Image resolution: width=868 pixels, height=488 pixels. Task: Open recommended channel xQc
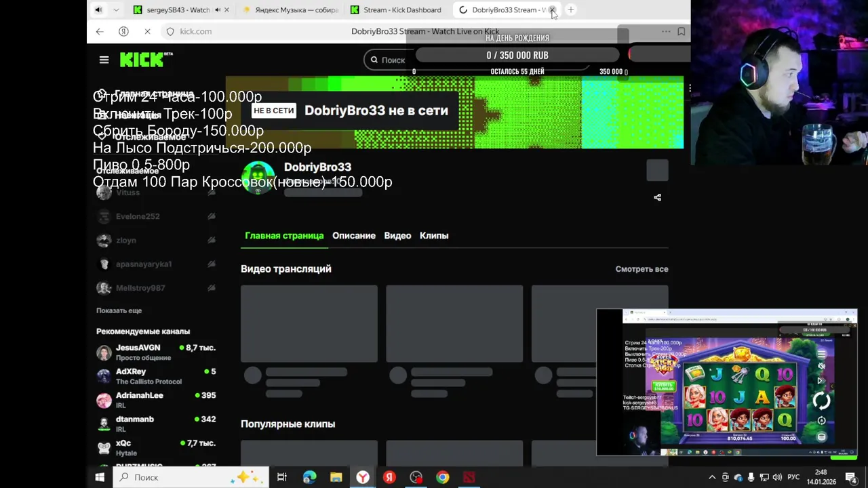[156, 447]
